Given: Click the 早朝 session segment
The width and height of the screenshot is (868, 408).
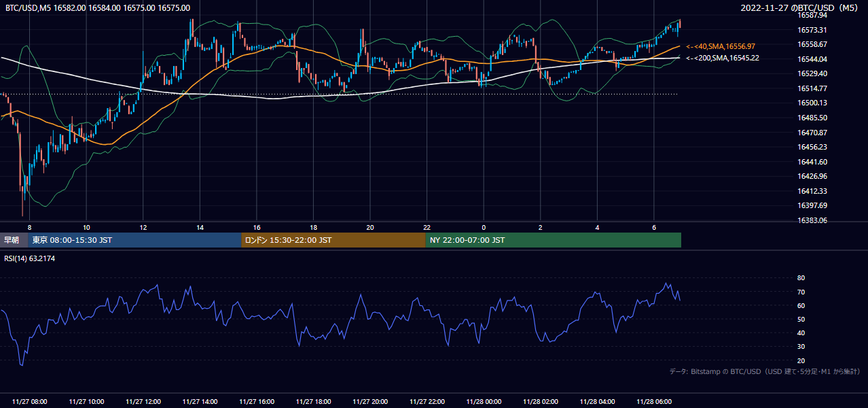Looking at the screenshot, I should pyautogui.click(x=14, y=240).
